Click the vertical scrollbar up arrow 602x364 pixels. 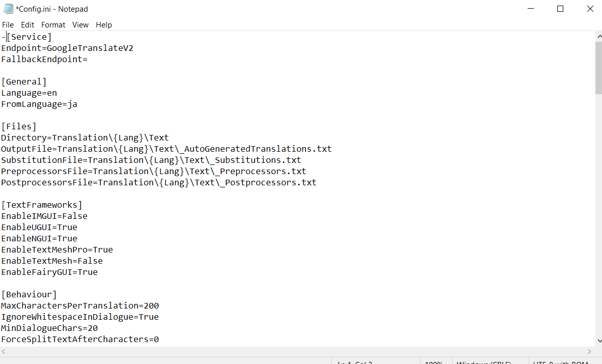tap(599, 37)
